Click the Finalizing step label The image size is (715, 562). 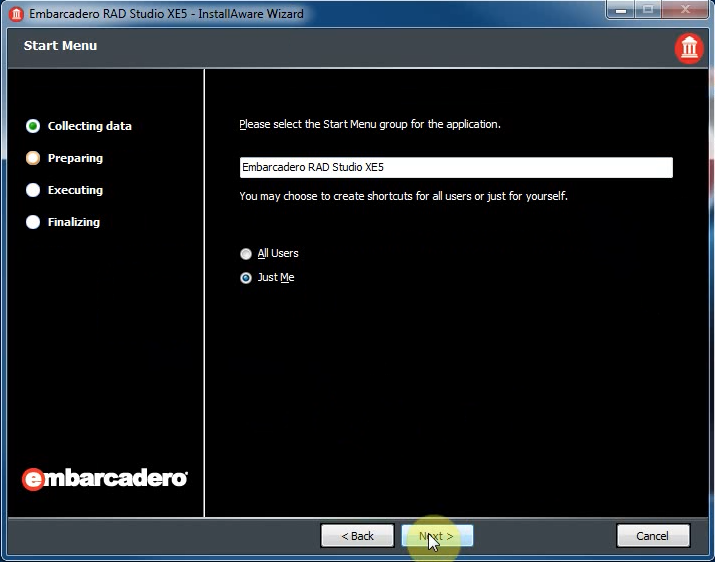[74, 222]
